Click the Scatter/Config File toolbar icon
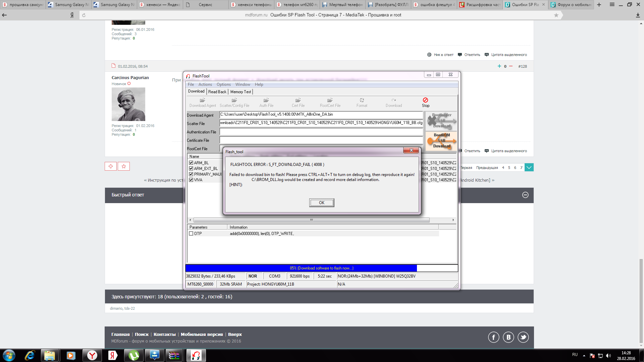Screen dimensions: 644x362 [234, 101]
